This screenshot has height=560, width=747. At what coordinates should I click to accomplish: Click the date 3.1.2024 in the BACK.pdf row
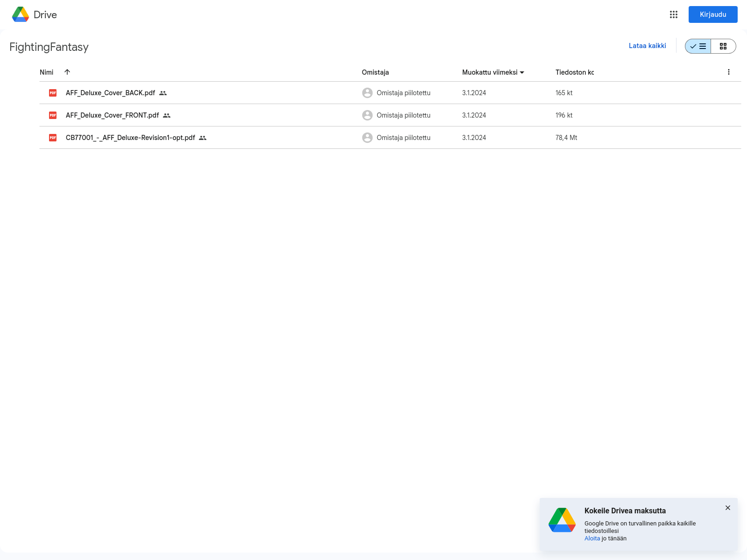point(474,93)
